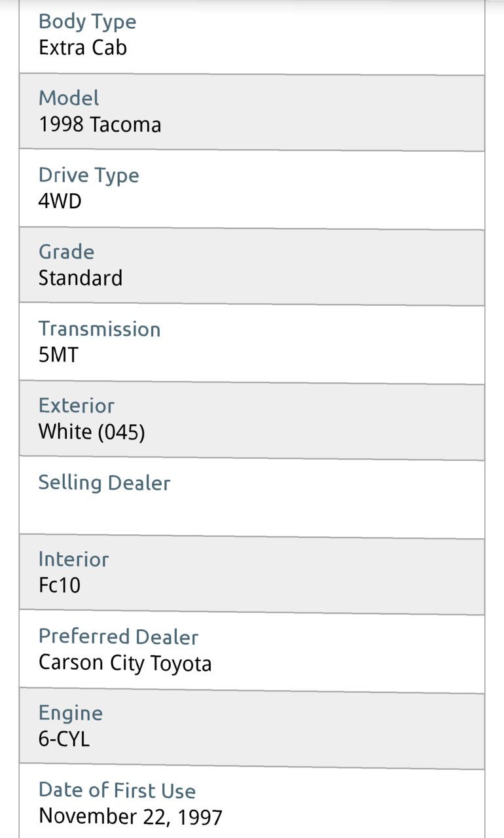
Task: Click the 6-CYL engine value
Action: (x=64, y=739)
